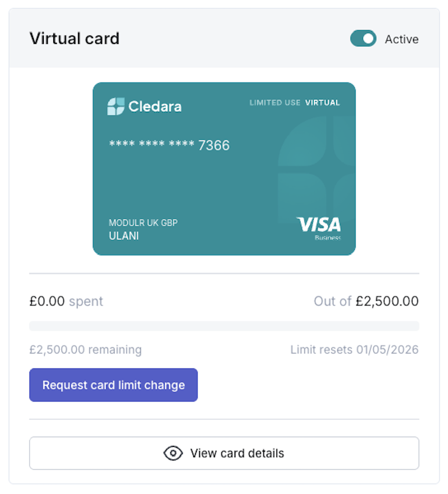Image resolution: width=448 pixels, height=494 pixels.
Task: Click the Request card limit change button
Action: [x=114, y=385]
